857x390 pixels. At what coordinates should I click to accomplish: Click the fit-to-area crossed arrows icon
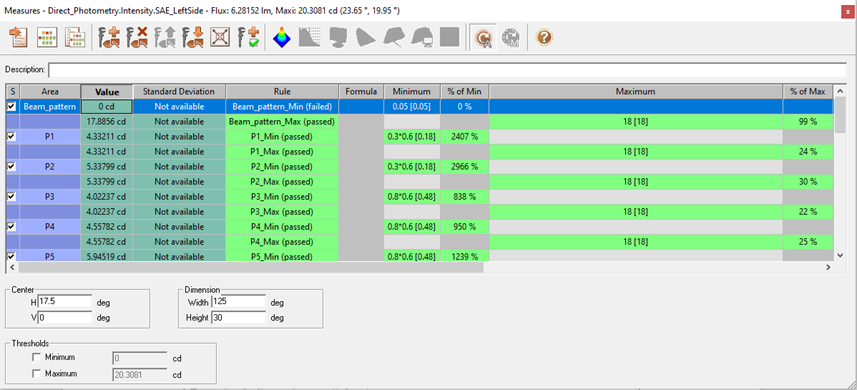(x=220, y=37)
